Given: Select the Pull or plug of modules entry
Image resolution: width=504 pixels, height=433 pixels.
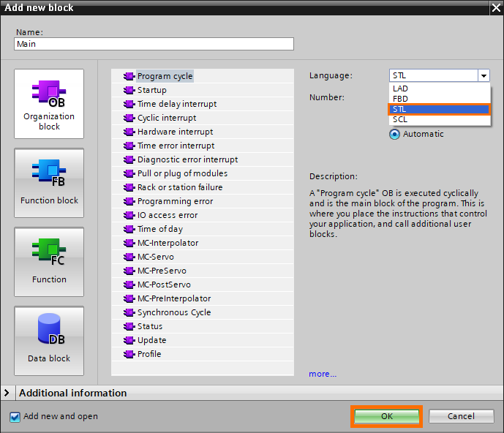Looking at the screenshot, I should 203,173.
